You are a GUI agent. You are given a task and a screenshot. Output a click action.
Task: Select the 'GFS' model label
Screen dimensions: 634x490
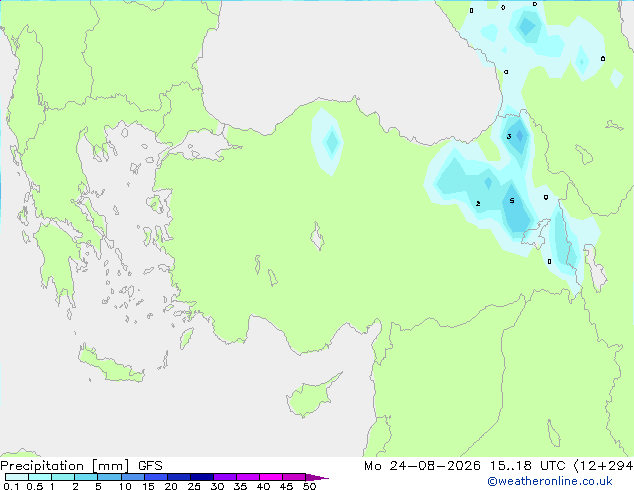point(150,466)
